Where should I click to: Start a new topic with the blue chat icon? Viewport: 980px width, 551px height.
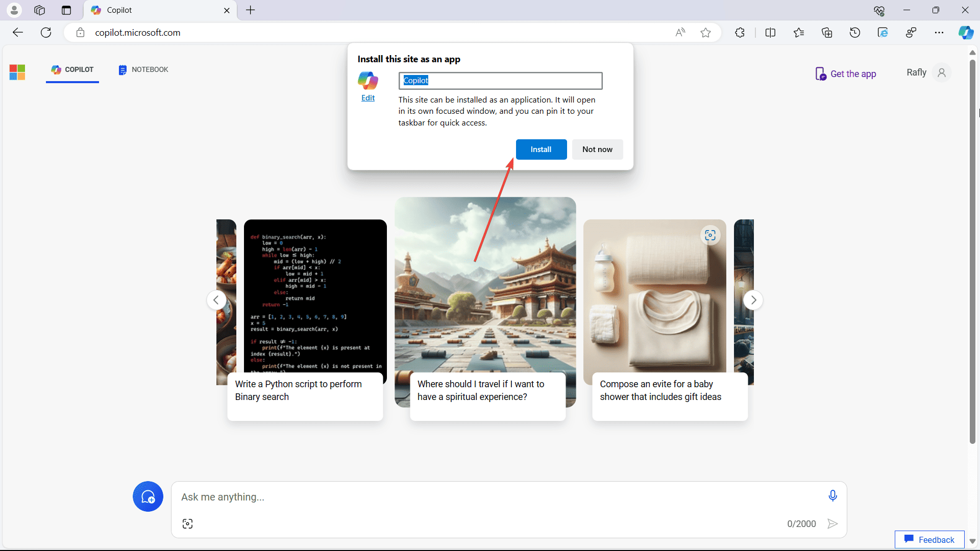pyautogui.click(x=148, y=496)
